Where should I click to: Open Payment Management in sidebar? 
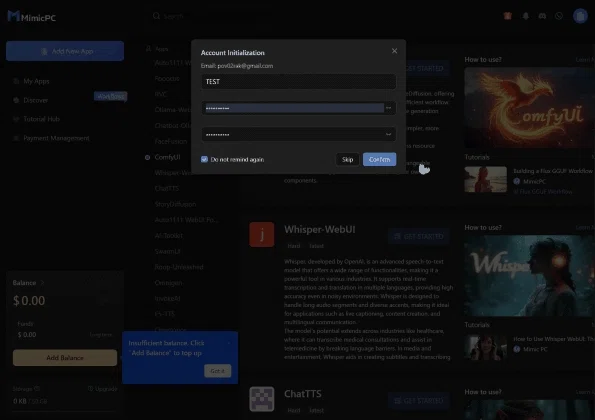(56, 138)
